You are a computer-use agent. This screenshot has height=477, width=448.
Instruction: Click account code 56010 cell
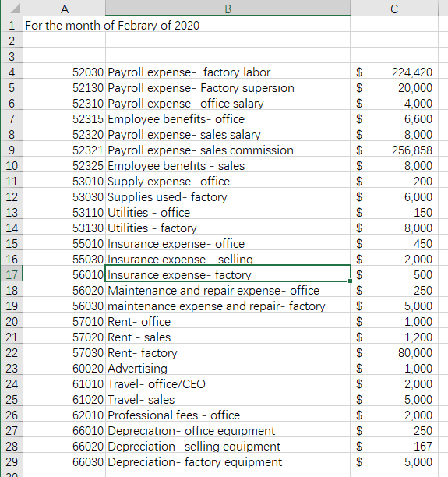tap(64, 274)
